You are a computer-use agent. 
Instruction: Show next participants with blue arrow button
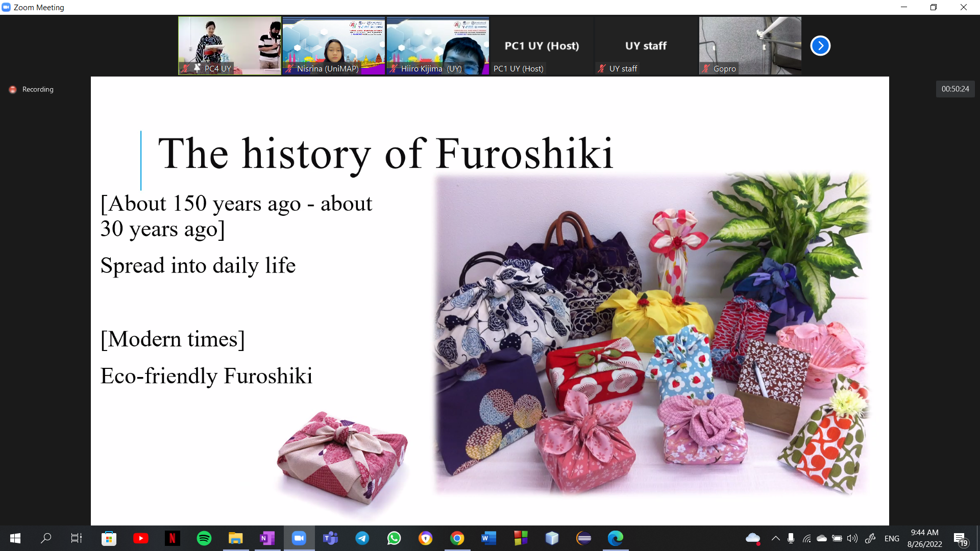(x=820, y=46)
